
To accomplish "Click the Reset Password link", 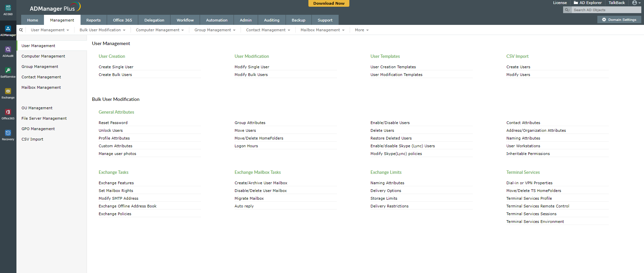I will point(113,123).
